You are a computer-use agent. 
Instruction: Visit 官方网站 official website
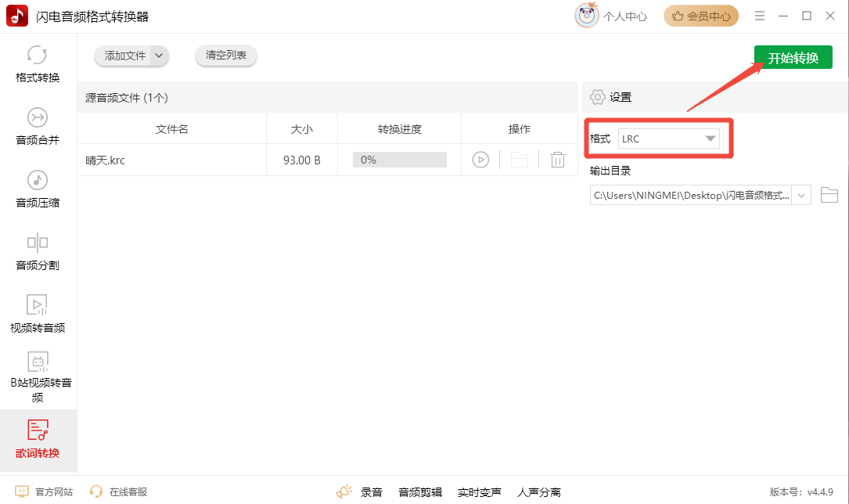(x=45, y=491)
